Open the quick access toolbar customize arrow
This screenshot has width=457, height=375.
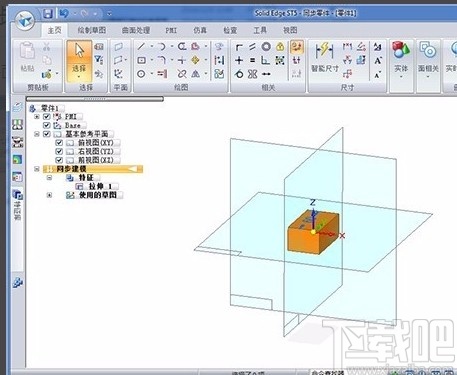tap(109, 14)
